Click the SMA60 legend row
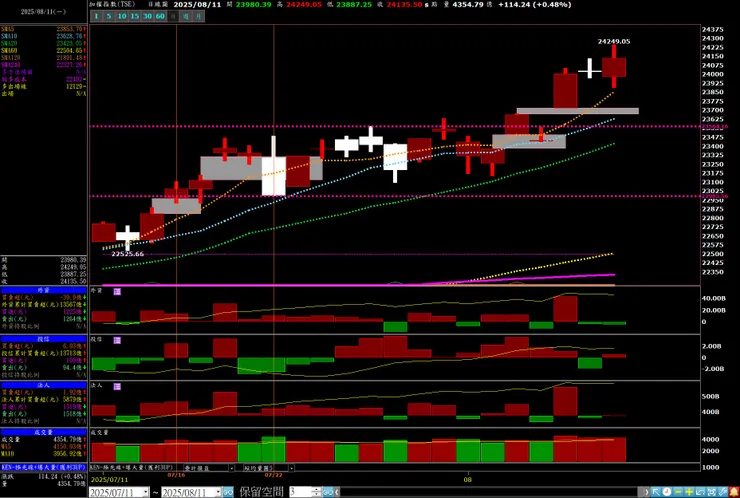 pos(43,50)
